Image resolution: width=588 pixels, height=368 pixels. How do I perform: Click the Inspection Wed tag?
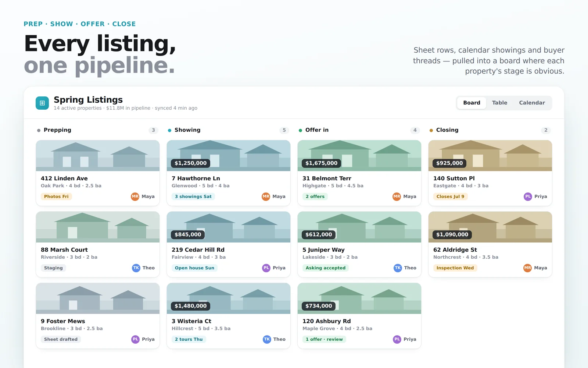(455, 268)
